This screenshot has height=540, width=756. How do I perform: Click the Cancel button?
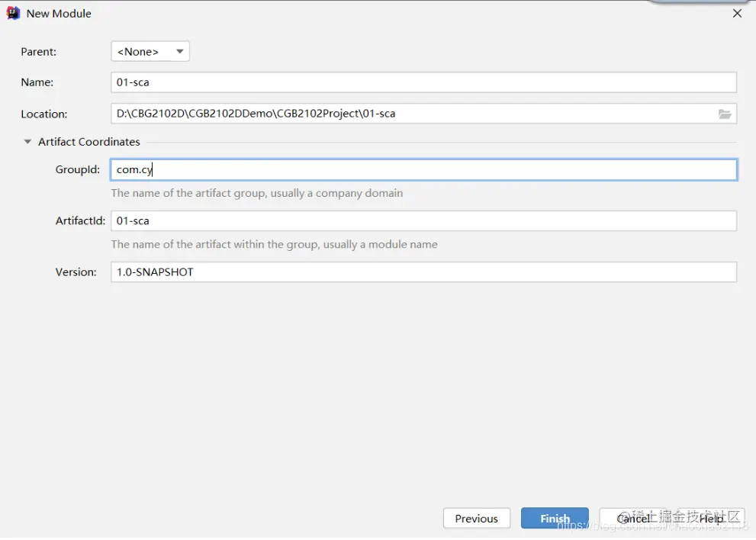pos(632,519)
